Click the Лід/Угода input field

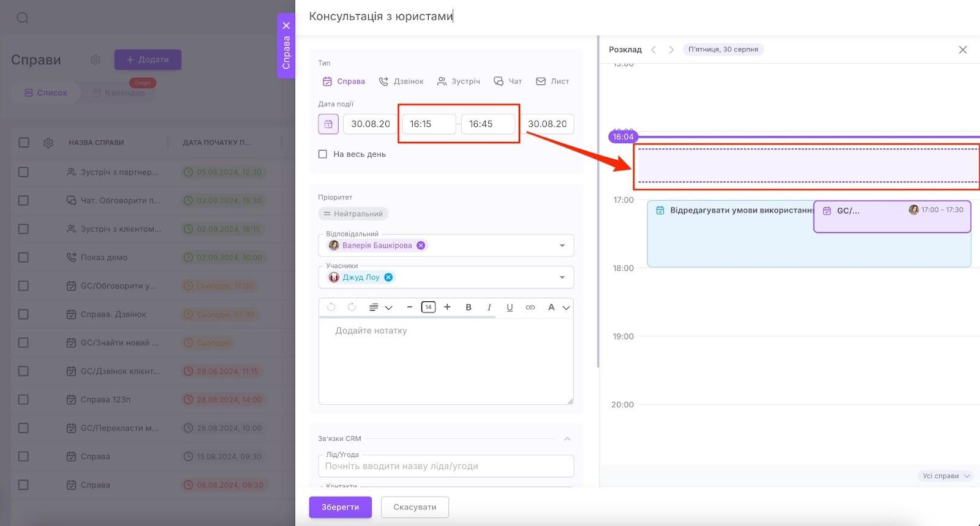[x=446, y=466]
